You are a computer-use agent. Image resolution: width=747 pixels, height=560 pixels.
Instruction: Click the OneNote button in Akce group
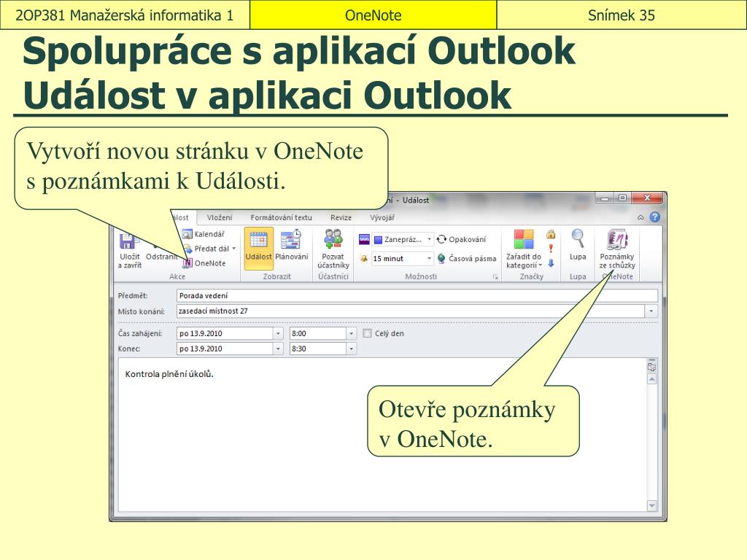pos(204,263)
